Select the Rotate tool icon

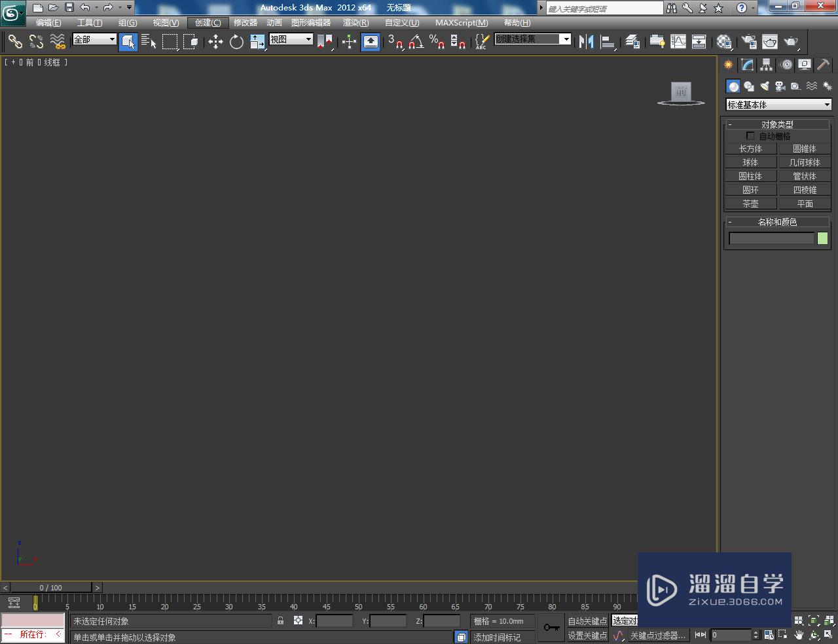click(236, 42)
